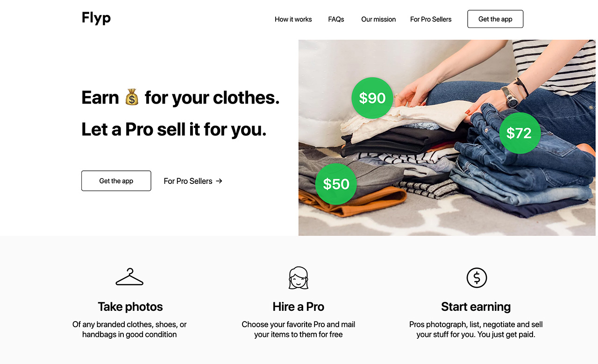Image resolution: width=598 pixels, height=364 pixels.
Task: Click the Pro face icon
Action: 299,278
